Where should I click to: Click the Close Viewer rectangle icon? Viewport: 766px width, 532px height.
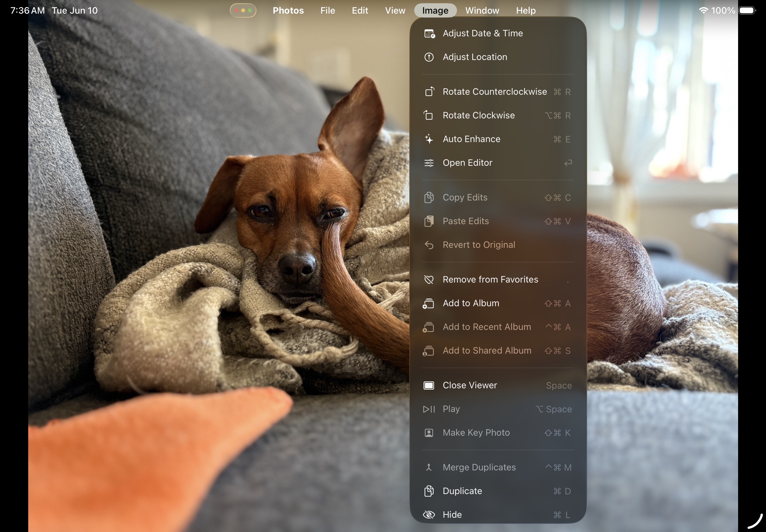tap(429, 386)
